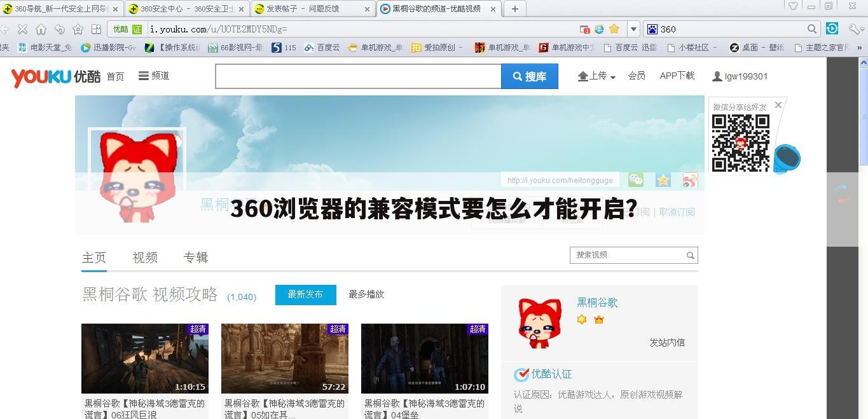
Task: Subscribe via the RSS icon
Action: tap(690, 180)
